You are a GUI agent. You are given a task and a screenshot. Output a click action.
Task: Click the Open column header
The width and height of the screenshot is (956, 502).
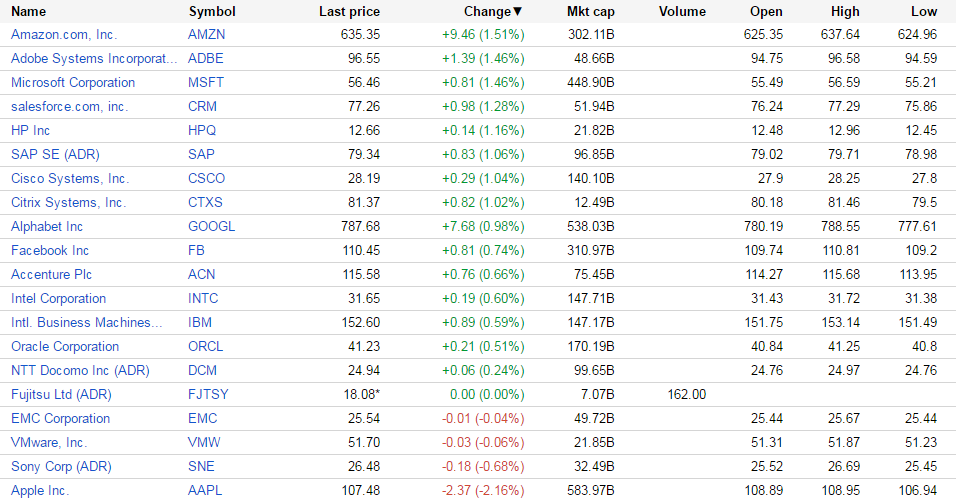click(765, 12)
